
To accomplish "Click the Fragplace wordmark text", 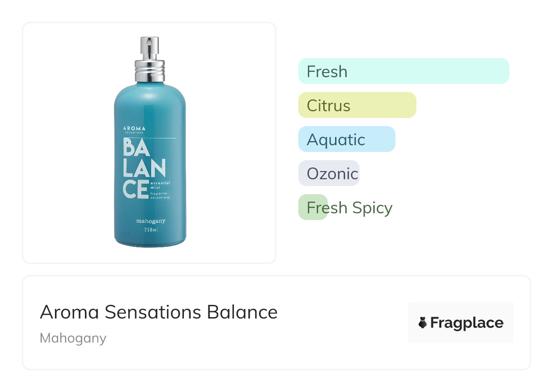I will 466,323.
